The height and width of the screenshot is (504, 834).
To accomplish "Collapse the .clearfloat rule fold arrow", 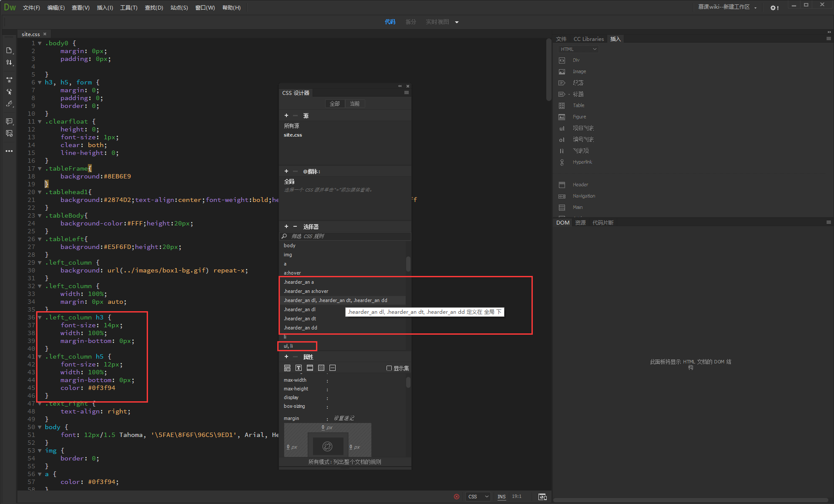I will tap(40, 121).
